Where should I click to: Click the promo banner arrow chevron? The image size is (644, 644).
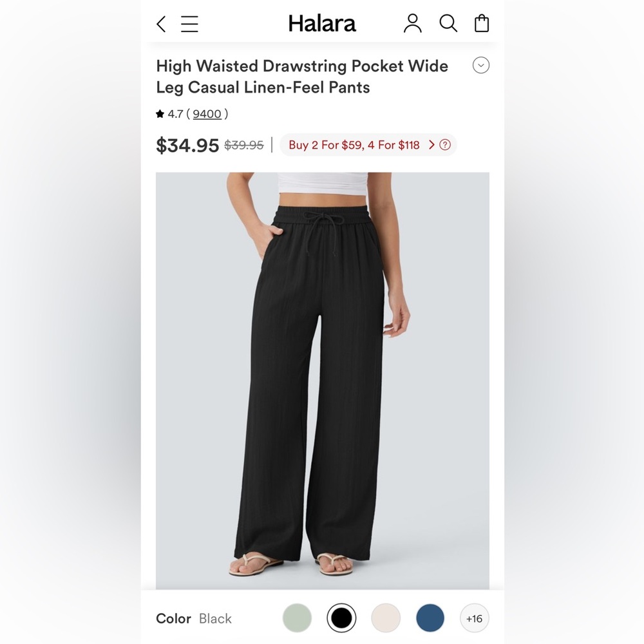point(431,144)
